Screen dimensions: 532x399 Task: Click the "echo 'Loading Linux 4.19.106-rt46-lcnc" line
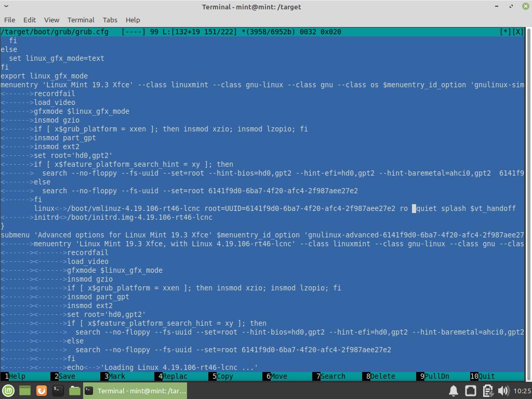coord(162,367)
